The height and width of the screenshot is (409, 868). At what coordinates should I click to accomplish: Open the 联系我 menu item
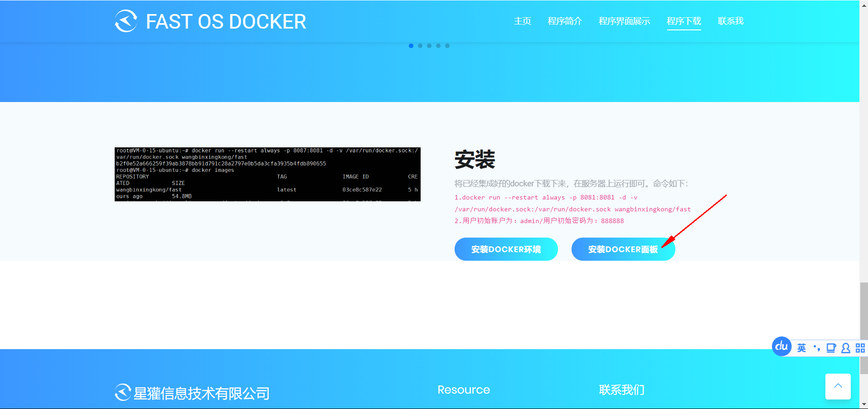click(x=730, y=21)
